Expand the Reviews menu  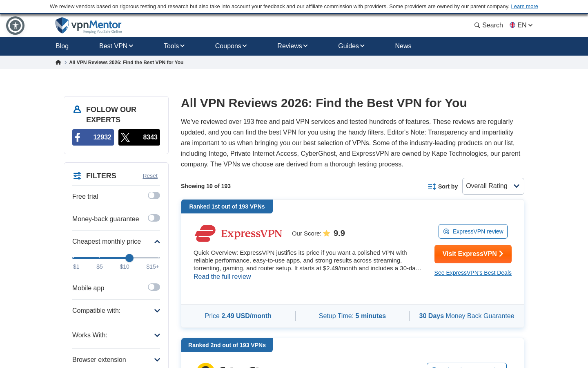292,46
